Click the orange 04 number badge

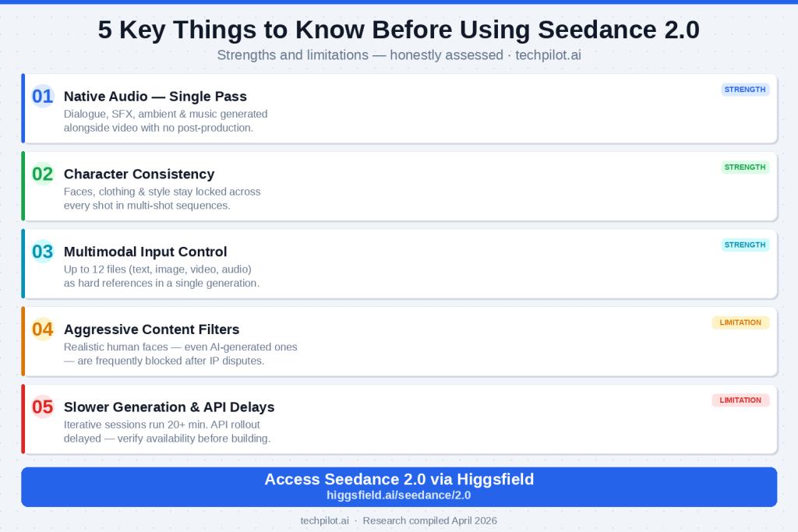click(x=42, y=329)
